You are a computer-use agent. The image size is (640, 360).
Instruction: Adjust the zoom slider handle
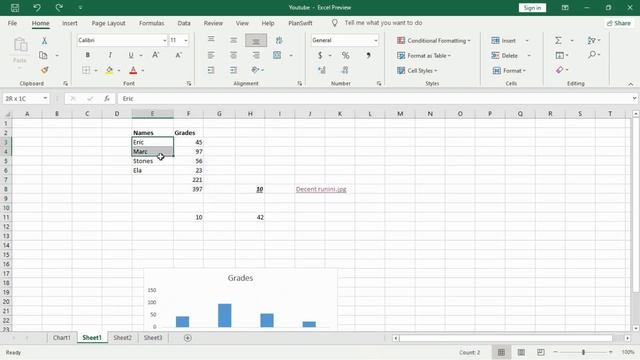[583, 352]
